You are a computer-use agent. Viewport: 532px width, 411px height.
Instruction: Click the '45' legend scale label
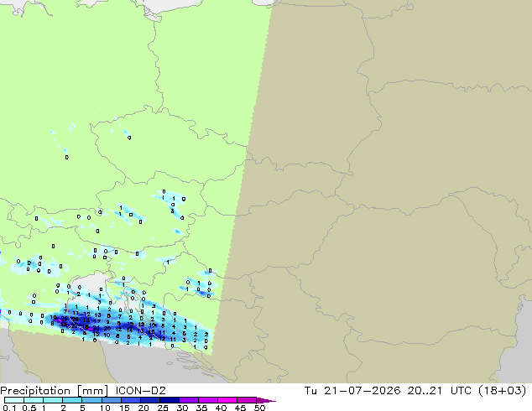tap(240, 408)
